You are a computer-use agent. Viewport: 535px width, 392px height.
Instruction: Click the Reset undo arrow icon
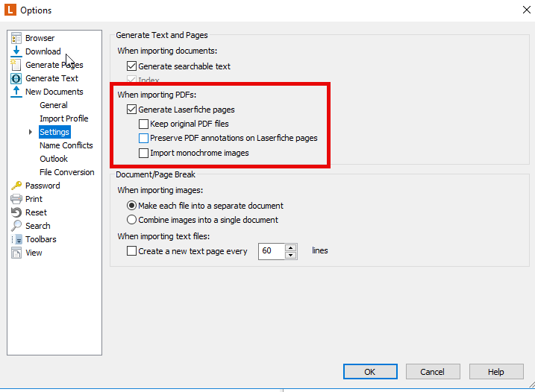tap(16, 212)
